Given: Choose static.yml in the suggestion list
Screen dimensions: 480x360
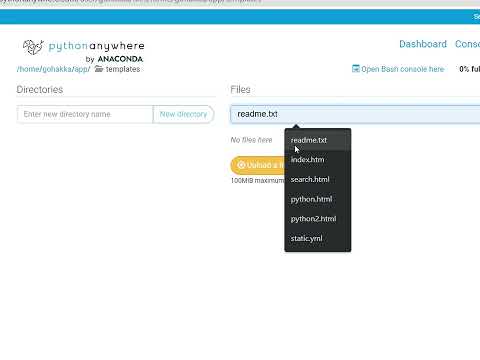Looking at the screenshot, I should pyautogui.click(x=318, y=238).
